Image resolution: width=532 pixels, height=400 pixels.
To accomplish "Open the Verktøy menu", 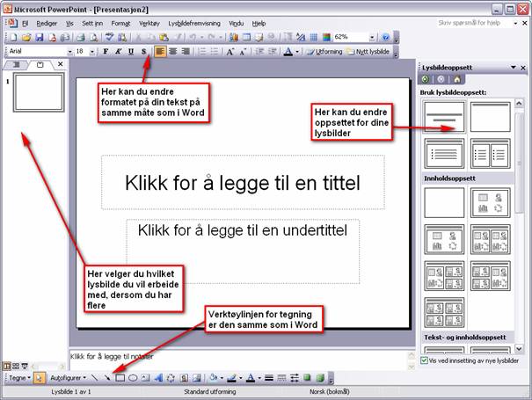I will pyautogui.click(x=149, y=24).
